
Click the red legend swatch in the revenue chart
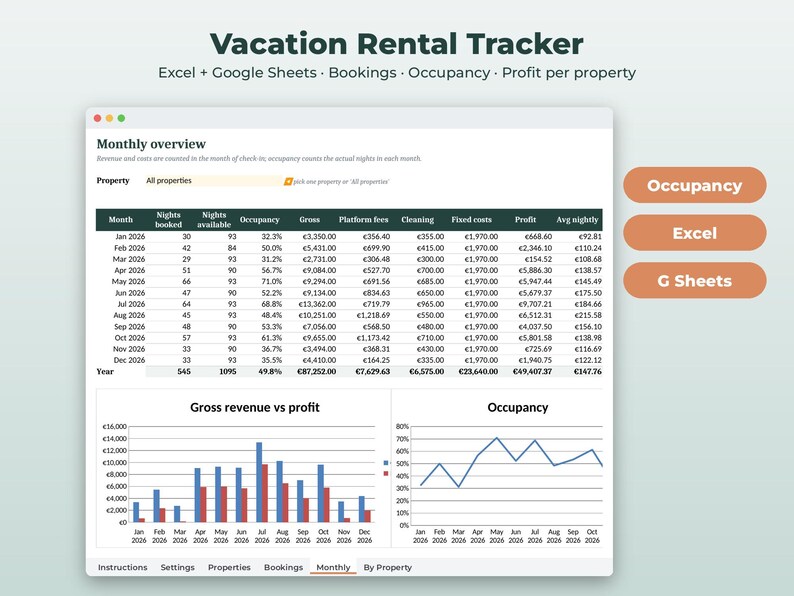click(x=386, y=473)
